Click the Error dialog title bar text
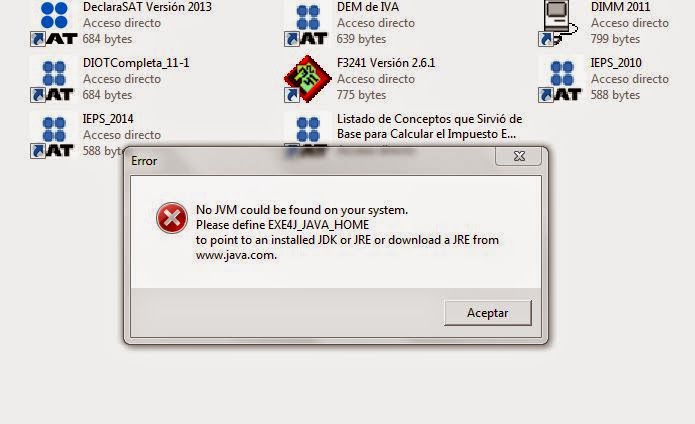Screen dimensions: 695x424 (144, 161)
